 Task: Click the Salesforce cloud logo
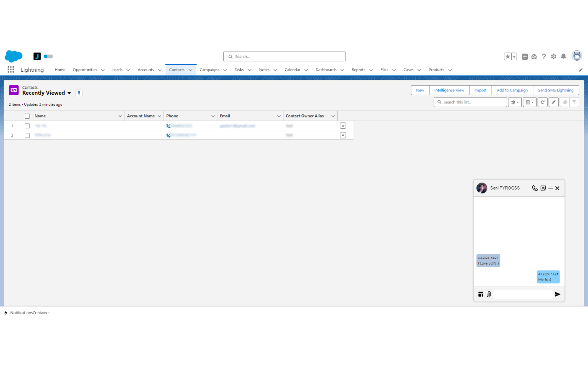[14, 56]
